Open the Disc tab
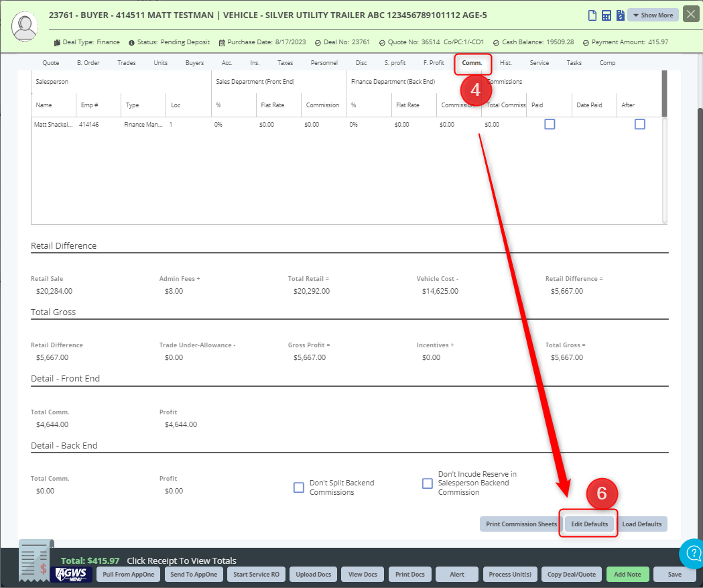The height and width of the screenshot is (588, 703). point(361,63)
